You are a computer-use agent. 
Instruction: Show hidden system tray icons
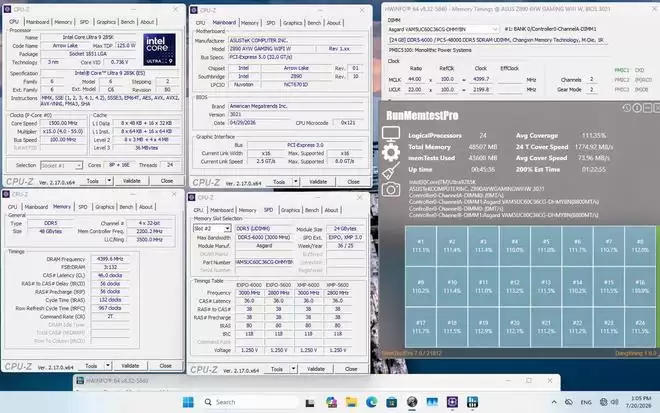[x=554, y=402]
